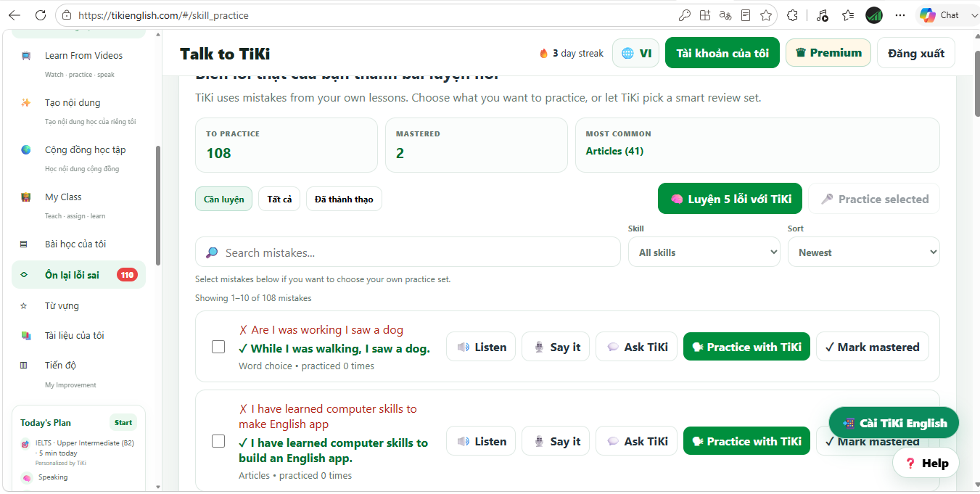The image size is (980, 494).
Task: Open the browser favorites icon
Action: (x=848, y=15)
